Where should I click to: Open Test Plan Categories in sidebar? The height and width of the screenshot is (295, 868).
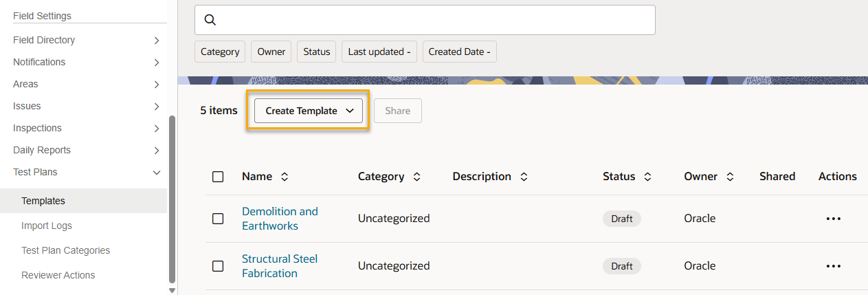[65, 250]
